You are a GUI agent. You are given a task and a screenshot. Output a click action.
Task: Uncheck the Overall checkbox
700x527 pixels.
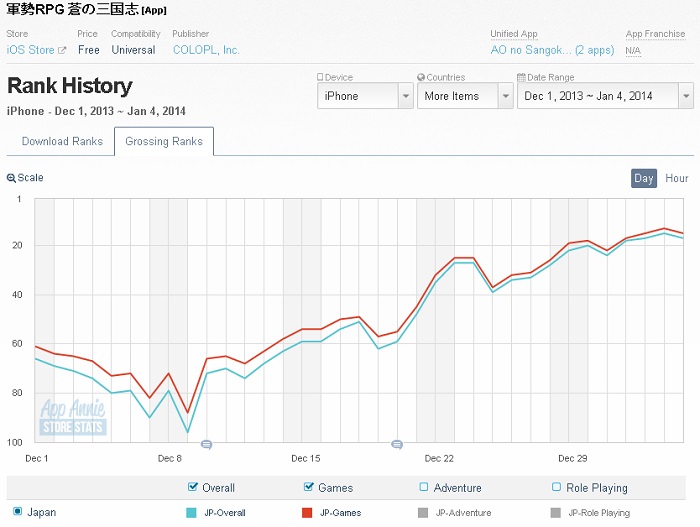pyautogui.click(x=194, y=487)
